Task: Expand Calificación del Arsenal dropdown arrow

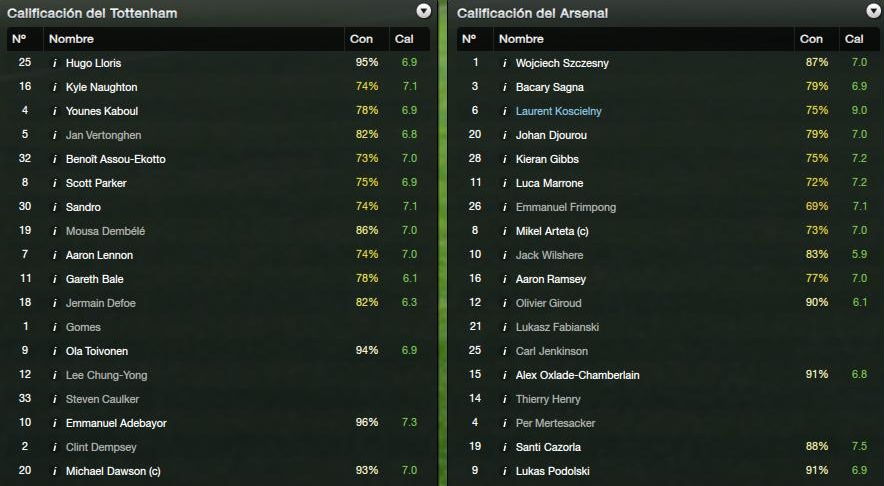Action: point(873,11)
